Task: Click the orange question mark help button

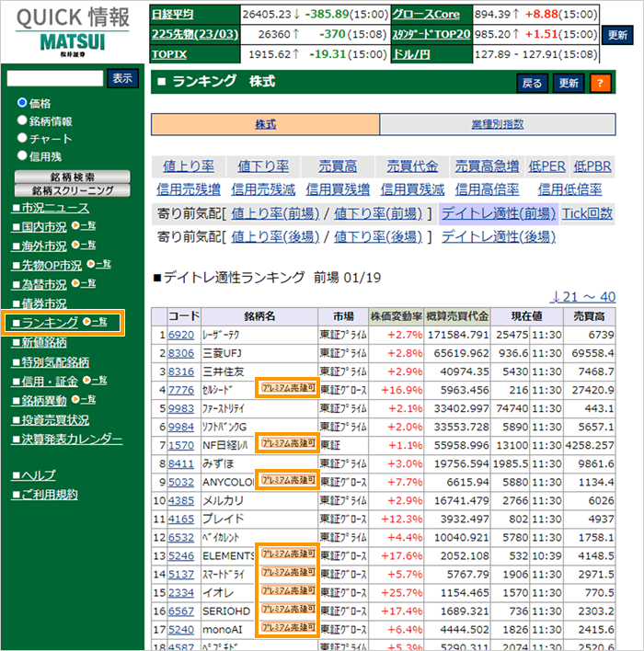Action: (600, 84)
